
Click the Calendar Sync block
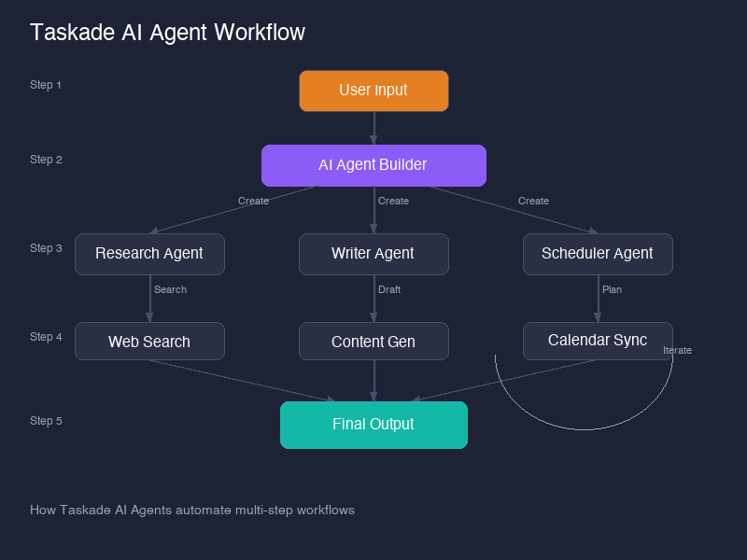598,341
